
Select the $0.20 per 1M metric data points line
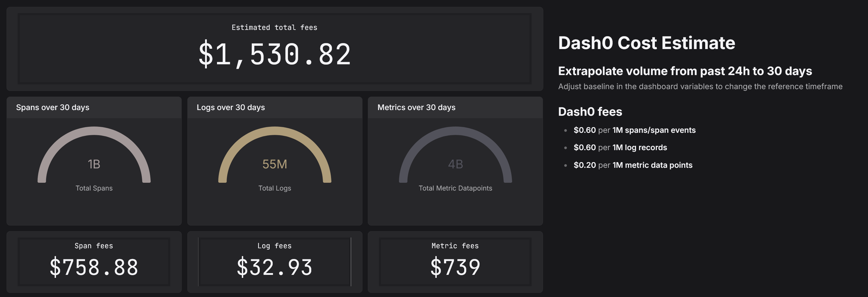633,165
